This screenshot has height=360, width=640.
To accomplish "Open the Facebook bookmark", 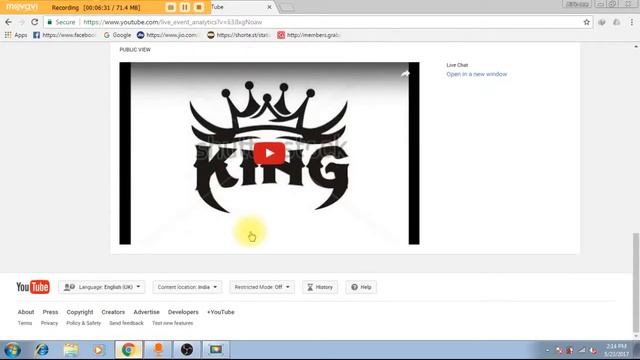I will (x=64, y=35).
